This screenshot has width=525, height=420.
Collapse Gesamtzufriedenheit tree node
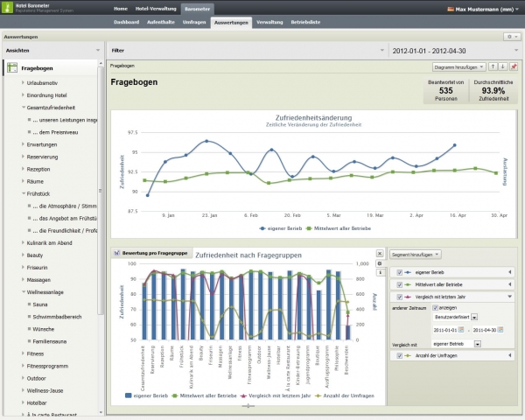[24, 107]
